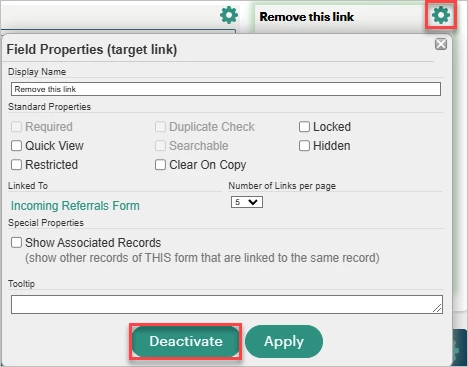Enable Show Associated Records checkbox
Viewport: 468px width, 367px height.
[x=16, y=242]
